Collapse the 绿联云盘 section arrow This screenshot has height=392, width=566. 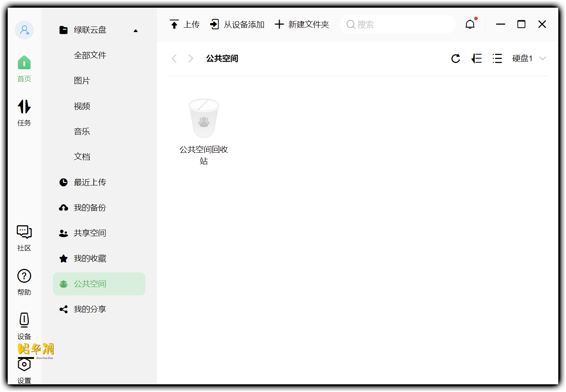click(135, 30)
